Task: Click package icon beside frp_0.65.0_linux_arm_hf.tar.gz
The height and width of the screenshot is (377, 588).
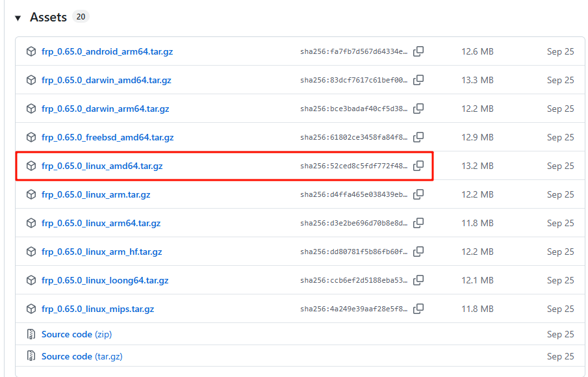Action: [31, 252]
